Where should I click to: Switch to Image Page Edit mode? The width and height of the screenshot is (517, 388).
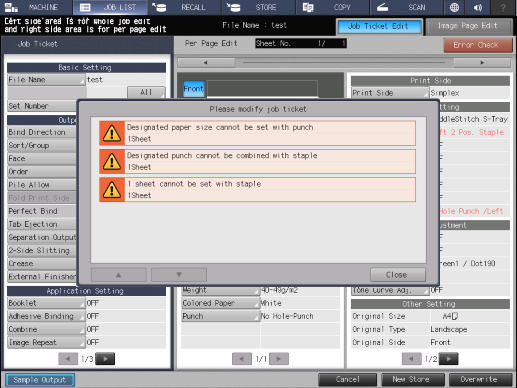click(x=468, y=26)
